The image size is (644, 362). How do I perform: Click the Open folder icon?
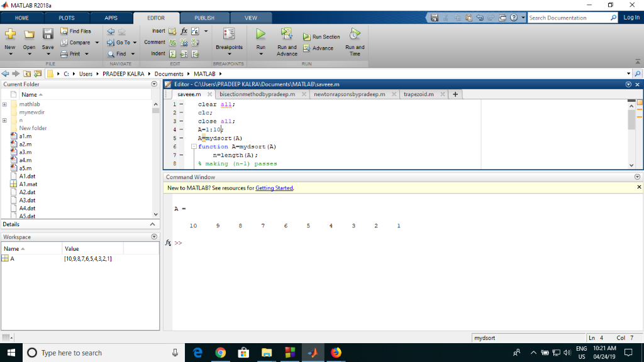coord(29,35)
